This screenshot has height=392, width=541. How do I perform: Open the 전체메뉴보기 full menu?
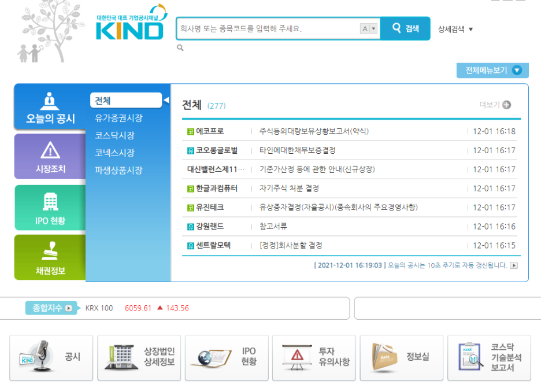coord(492,71)
